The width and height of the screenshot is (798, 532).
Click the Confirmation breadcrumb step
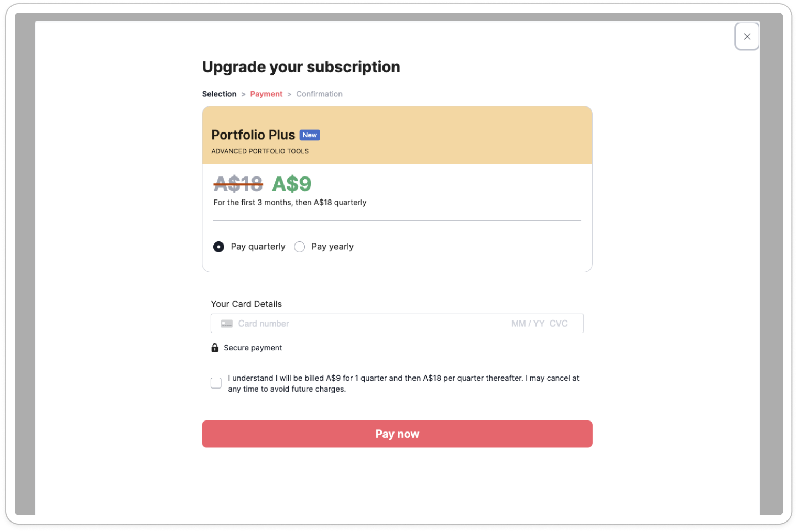tap(319, 94)
